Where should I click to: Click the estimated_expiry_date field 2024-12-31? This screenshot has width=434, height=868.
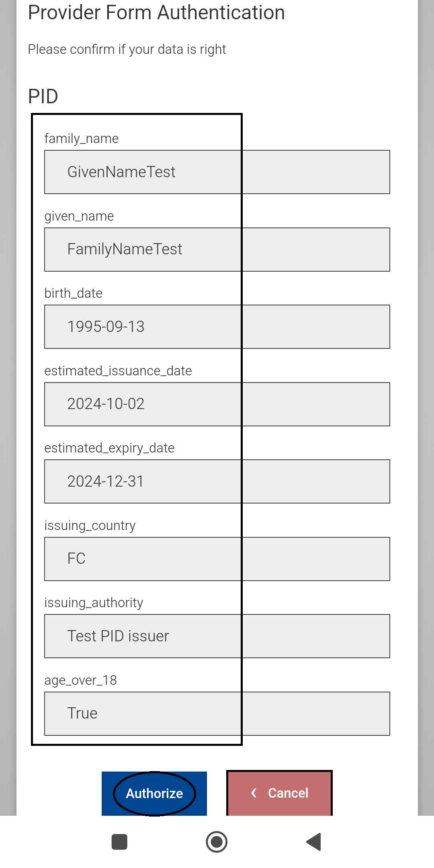click(x=217, y=481)
